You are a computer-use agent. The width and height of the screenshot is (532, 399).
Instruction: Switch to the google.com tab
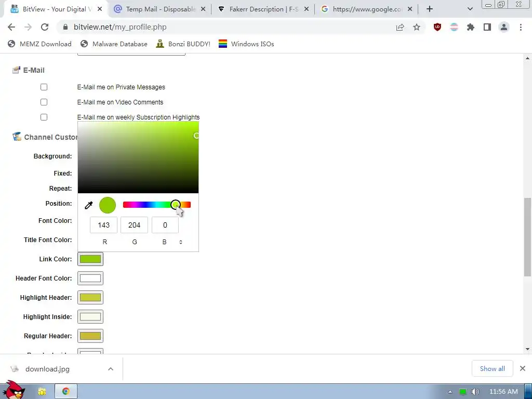pos(366,9)
